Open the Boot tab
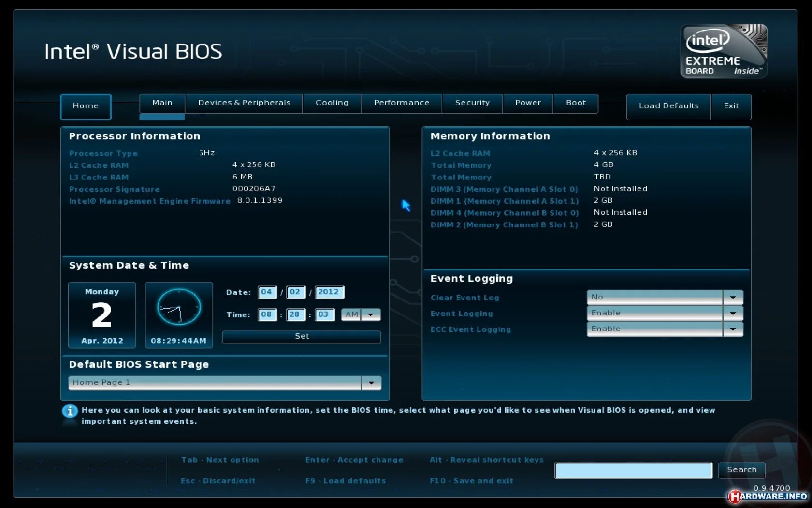This screenshot has width=812, height=508. [576, 103]
